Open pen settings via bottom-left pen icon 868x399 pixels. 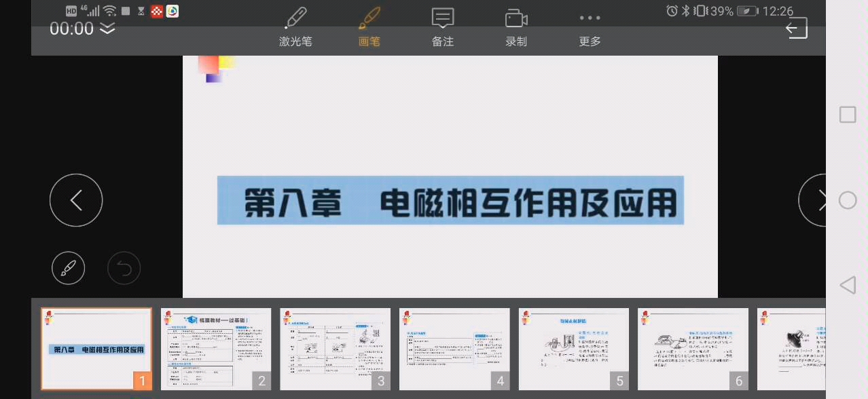(x=68, y=267)
